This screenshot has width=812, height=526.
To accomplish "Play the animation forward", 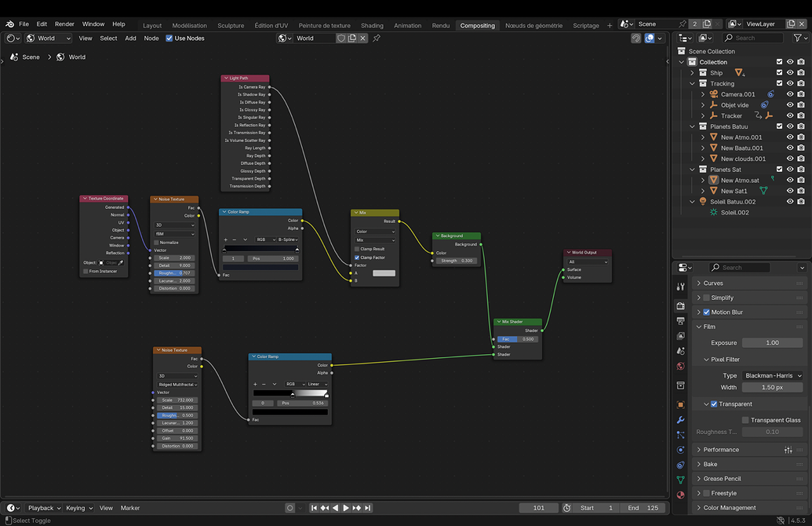I will click(x=346, y=508).
